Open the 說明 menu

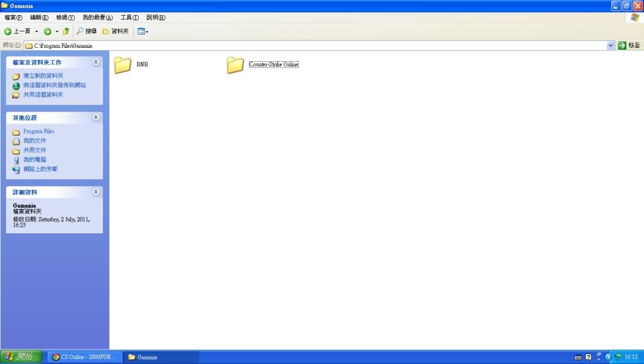pos(156,17)
